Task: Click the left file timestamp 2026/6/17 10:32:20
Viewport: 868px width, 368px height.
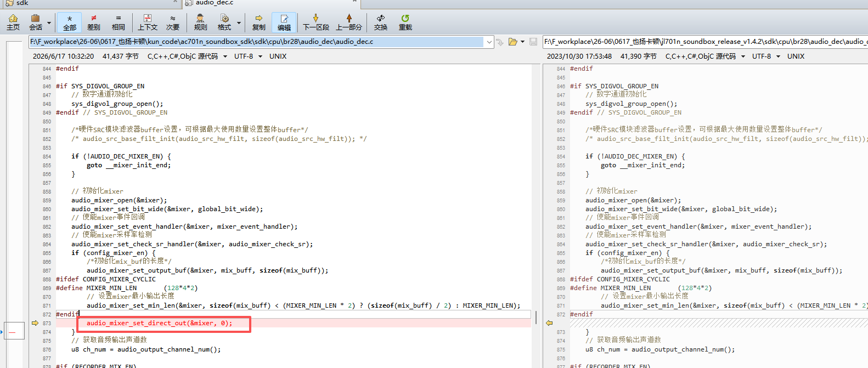Action: (63, 56)
